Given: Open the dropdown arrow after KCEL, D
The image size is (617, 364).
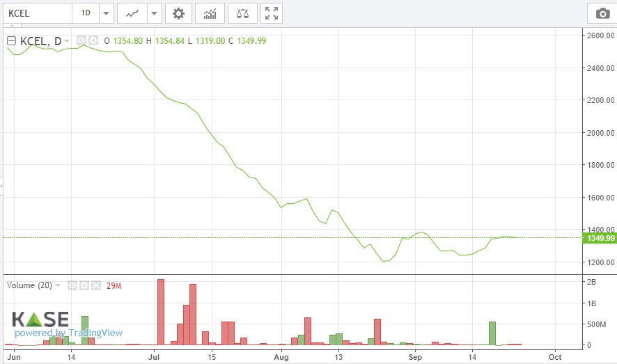Looking at the screenshot, I should click(x=66, y=41).
